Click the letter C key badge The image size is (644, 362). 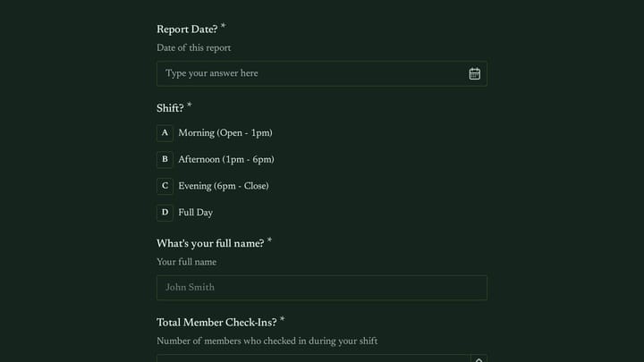[x=165, y=186]
